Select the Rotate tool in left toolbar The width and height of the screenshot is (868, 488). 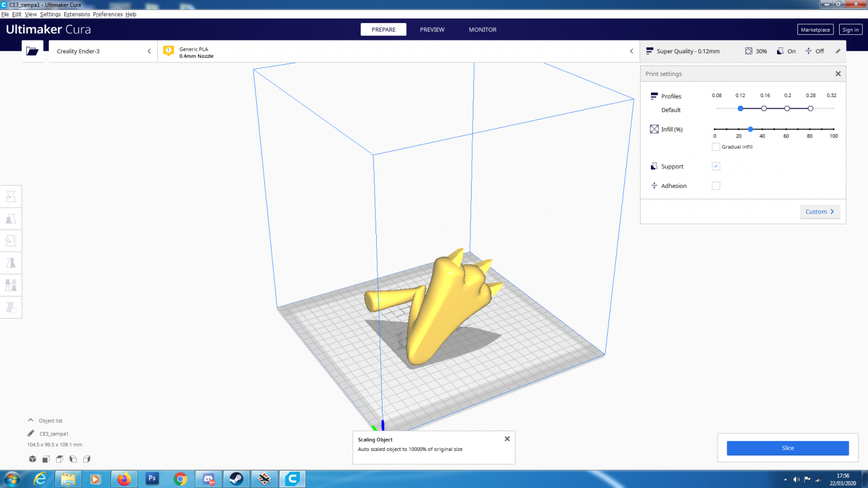(10, 241)
